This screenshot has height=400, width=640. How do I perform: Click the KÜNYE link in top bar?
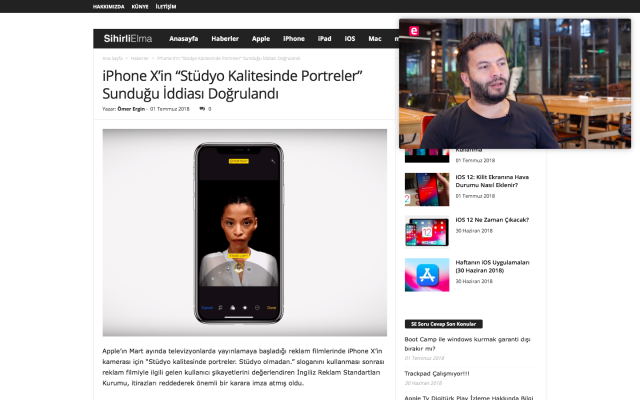(140, 7)
